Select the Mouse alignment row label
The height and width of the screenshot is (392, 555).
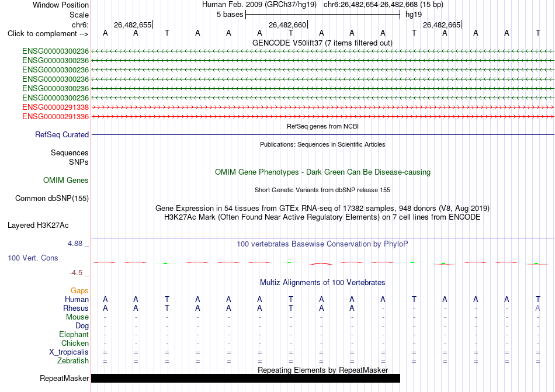click(78, 317)
